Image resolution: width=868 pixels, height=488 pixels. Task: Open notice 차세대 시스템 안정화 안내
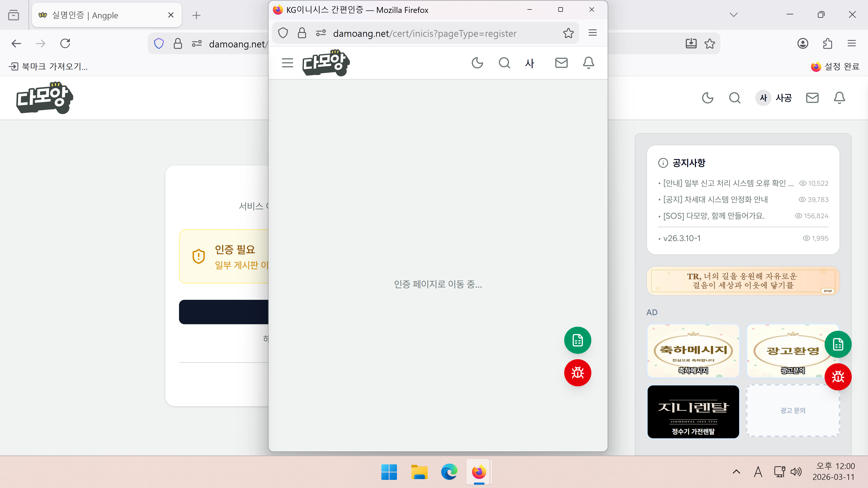pyautogui.click(x=716, y=199)
